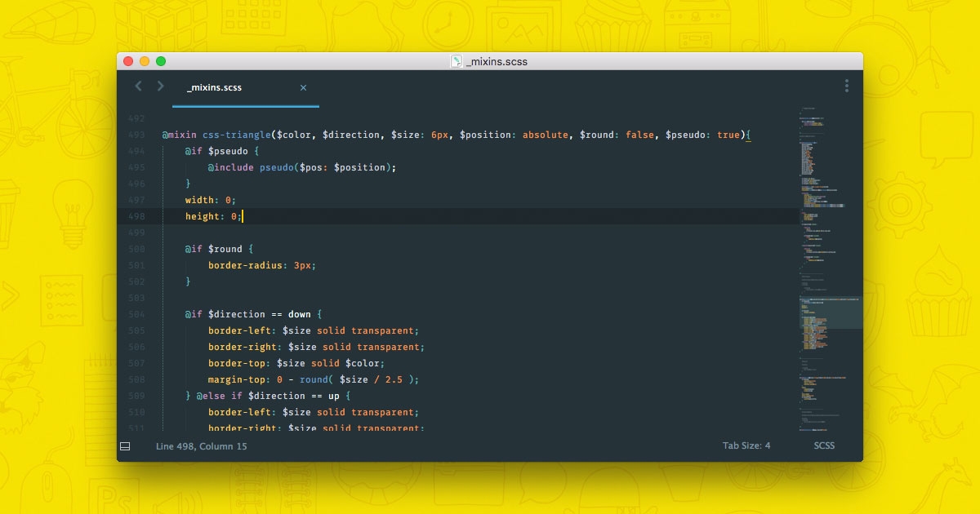980x514 pixels.
Task: Click the file icon in the title bar
Action: pyautogui.click(x=457, y=61)
